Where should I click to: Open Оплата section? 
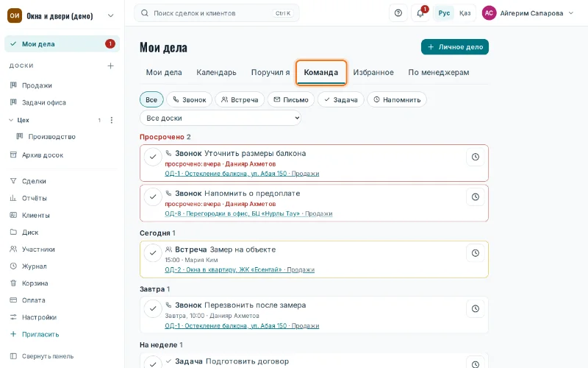point(62,300)
